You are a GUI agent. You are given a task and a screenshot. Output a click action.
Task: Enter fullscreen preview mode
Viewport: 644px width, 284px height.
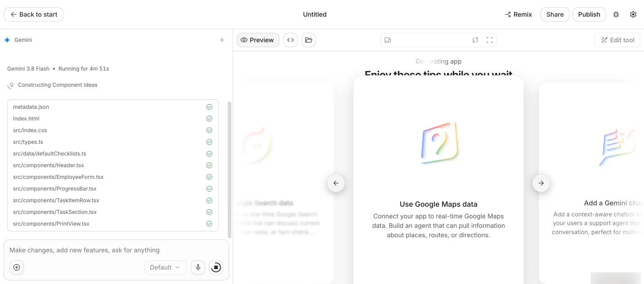[490, 40]
